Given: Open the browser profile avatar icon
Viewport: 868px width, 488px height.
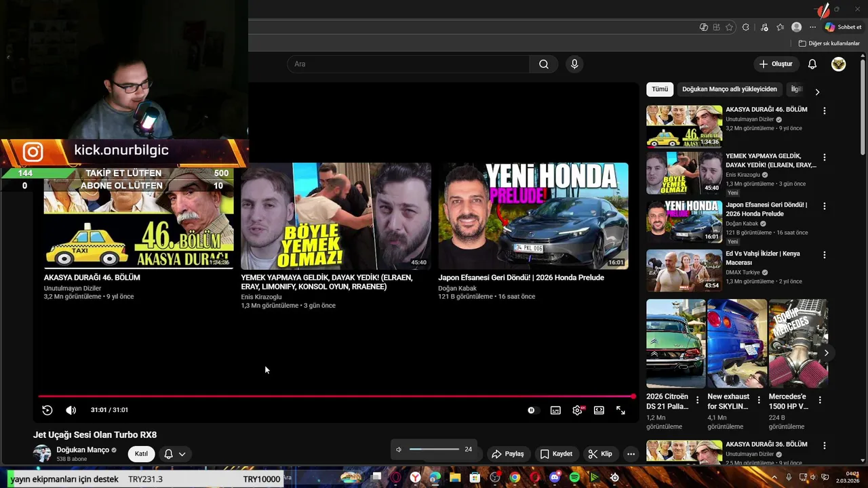Looking at the screenshot, I should coord(797,27).
